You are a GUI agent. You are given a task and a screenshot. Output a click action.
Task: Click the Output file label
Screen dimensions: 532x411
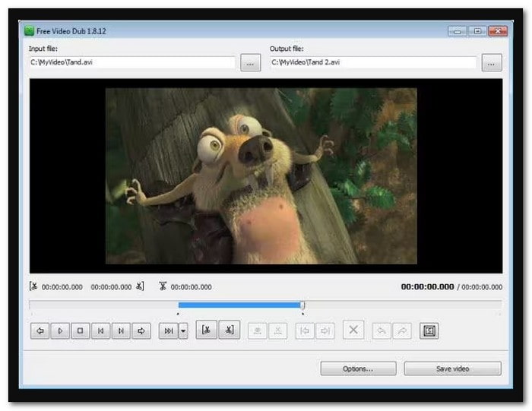287,49
